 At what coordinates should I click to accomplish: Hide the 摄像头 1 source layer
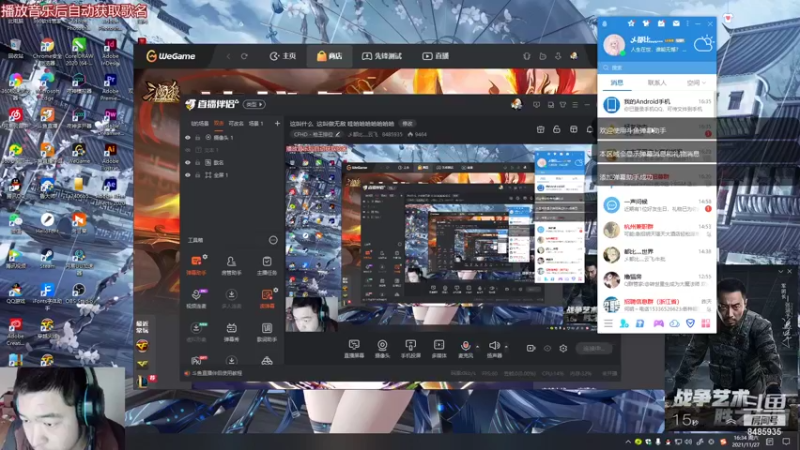(x=188, y=138)
